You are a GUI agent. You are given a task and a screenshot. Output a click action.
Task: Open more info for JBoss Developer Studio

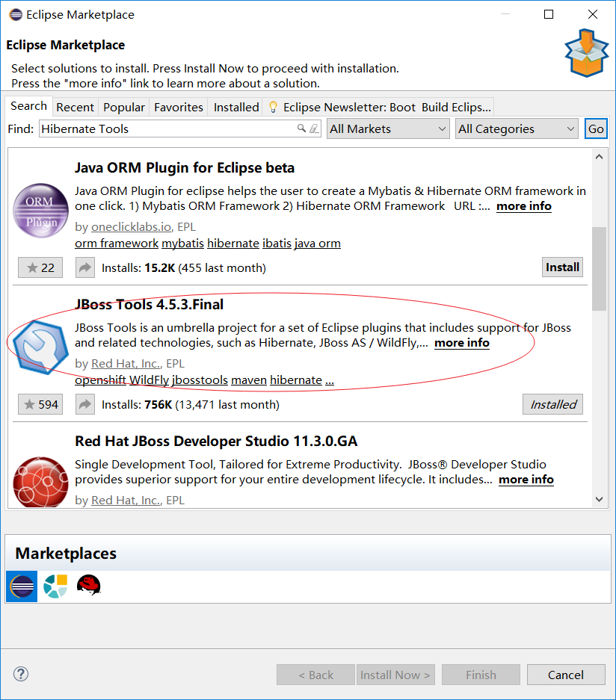coord(526,480)
